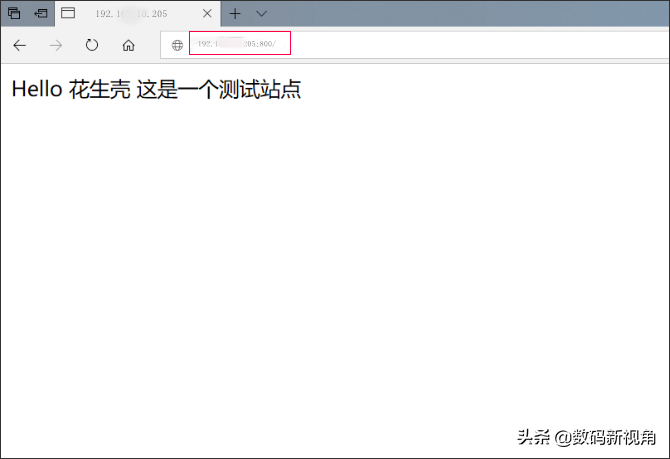The image size is (670, 459).
Task: Click the 花生壳 text on the page
Action: point(100,90)
